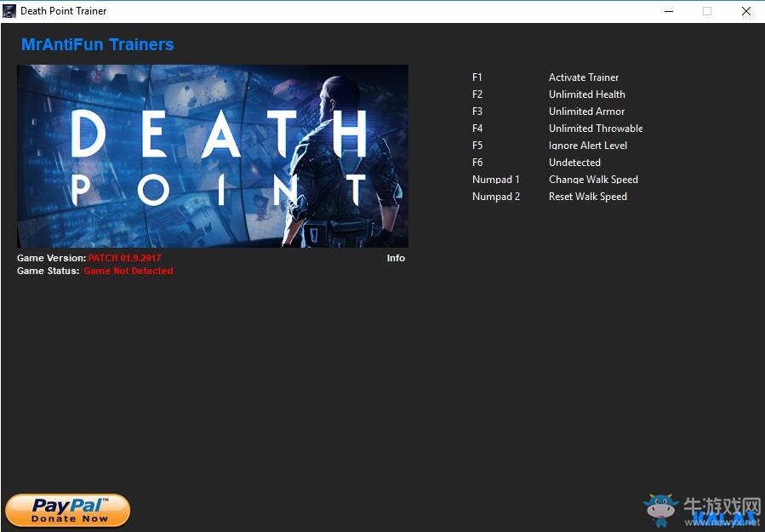
Task: Select the Activate Trainer option
Action: tap(584, 77)
